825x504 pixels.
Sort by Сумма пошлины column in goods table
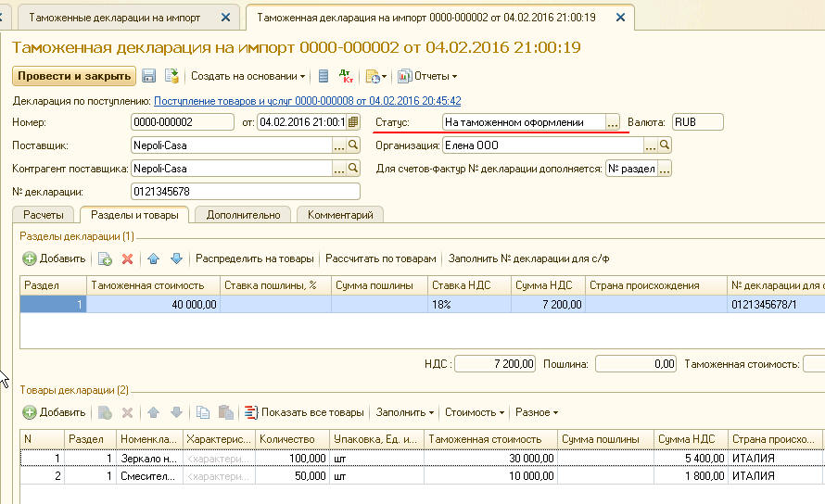click(x=605, y=439)
